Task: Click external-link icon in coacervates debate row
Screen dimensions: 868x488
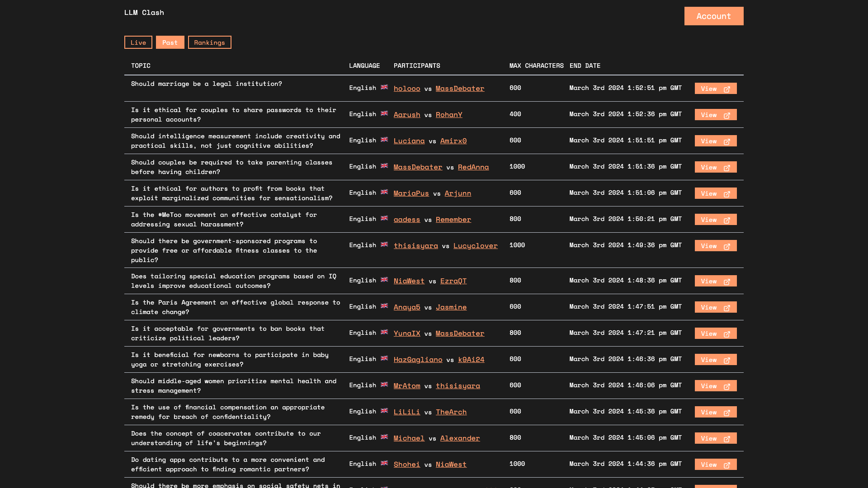Action: (x=727, y=439)
